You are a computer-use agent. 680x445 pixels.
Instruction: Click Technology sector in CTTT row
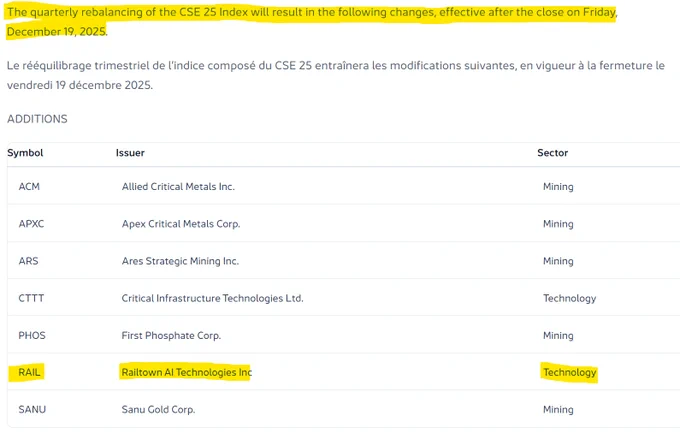coord(570,298)
